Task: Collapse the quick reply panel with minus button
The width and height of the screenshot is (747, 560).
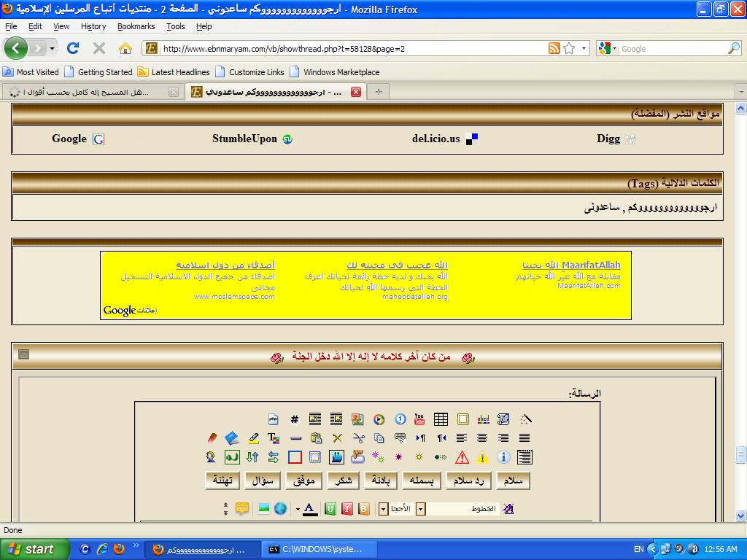Action: coord(24,354)
